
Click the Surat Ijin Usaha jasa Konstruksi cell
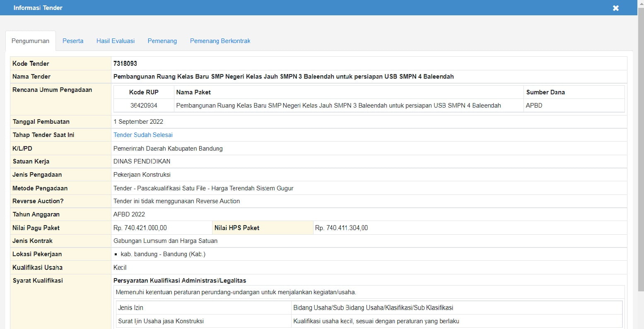(x=161, y=321)
